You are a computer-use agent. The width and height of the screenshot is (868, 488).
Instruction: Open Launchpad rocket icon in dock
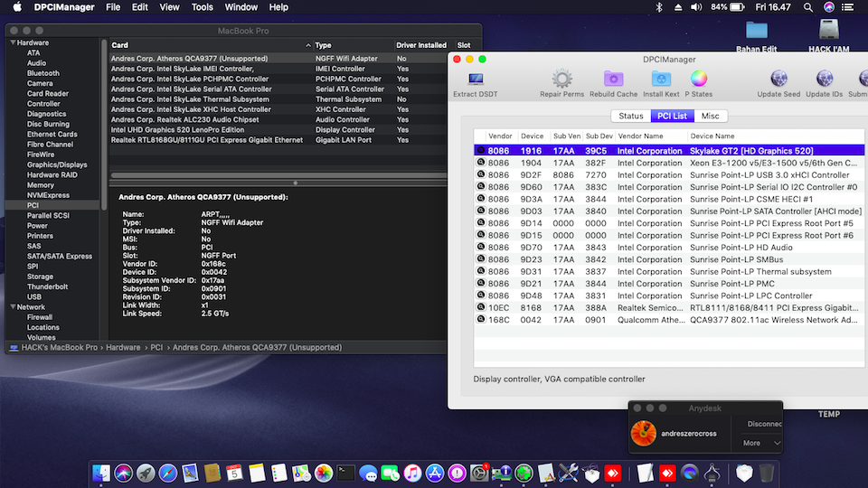click(x=146, y=473)
